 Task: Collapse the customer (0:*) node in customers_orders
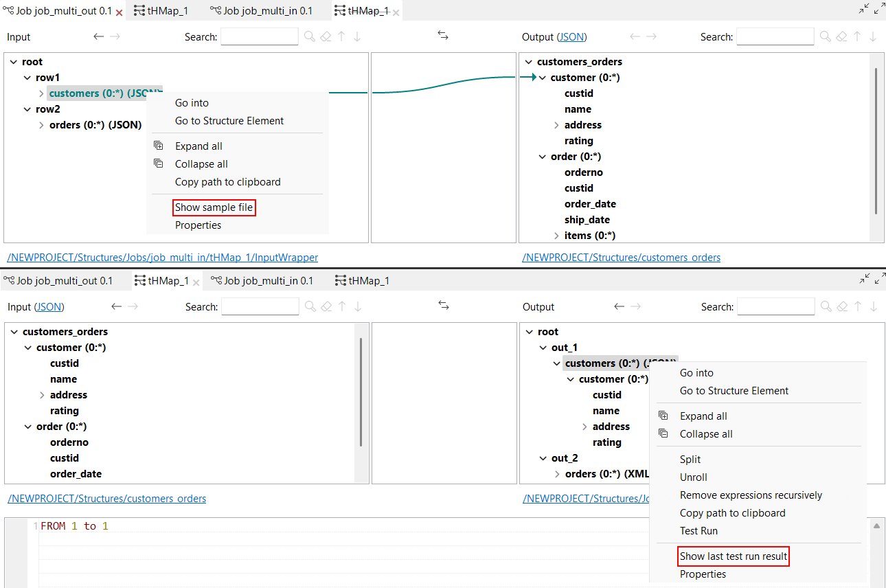coord(542,77)
